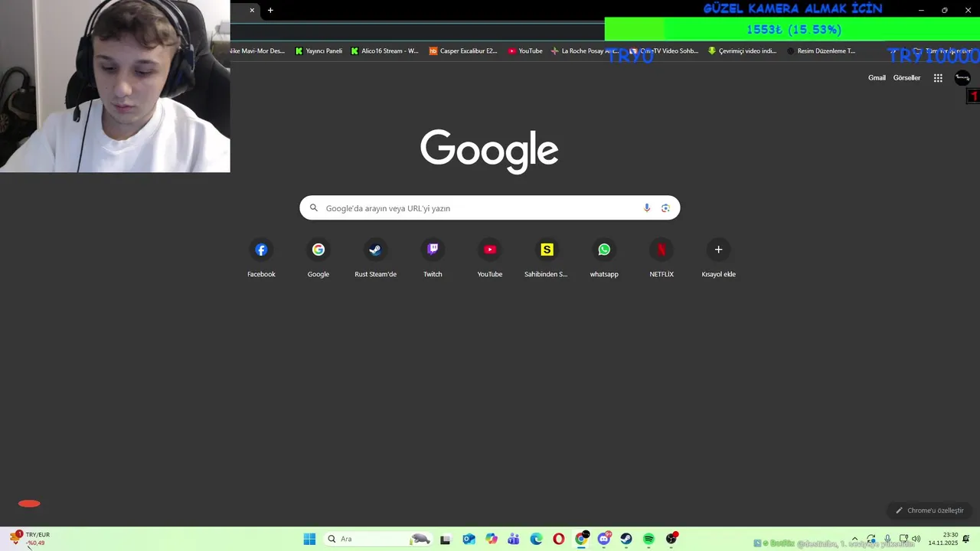Open a new tab with plus button
The width and height of the screenshot is (980, 551).
click(x=270, y=10)
